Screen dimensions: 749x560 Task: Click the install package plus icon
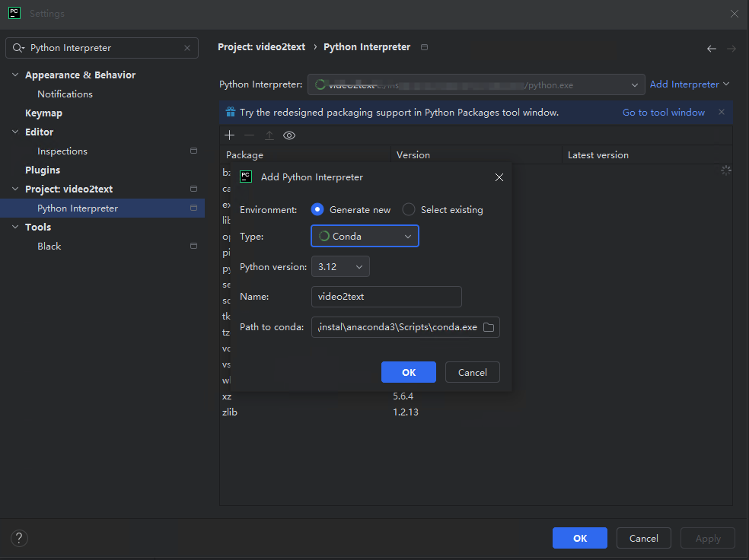[x=229, y=135]
